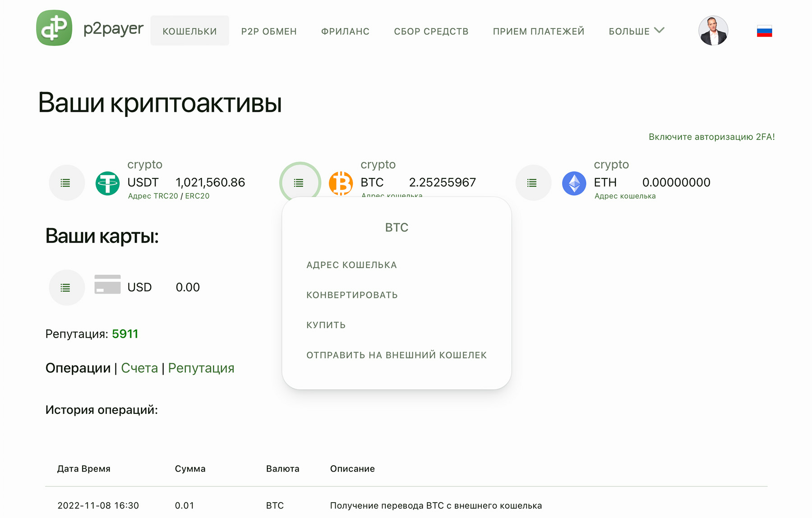This screenshot has width=812, height=518.
Task: Open the Репутация link
Action: 201,368
